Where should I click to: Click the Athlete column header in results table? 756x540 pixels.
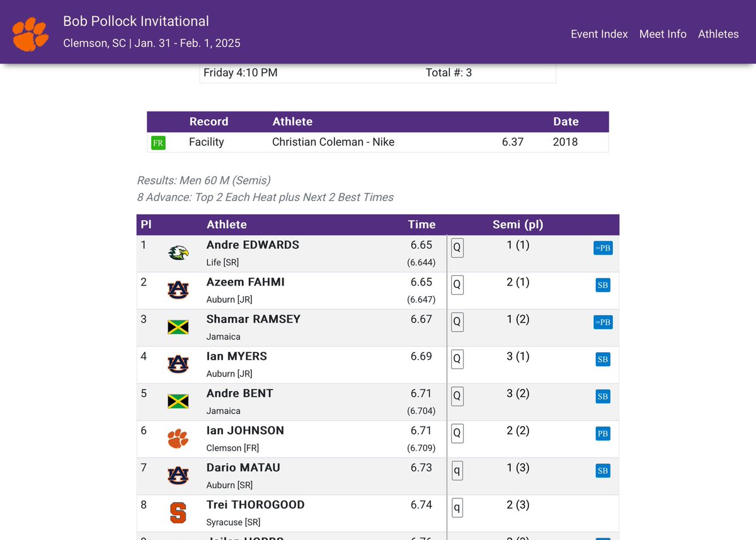pyautogui.click(x=227, y=224)
